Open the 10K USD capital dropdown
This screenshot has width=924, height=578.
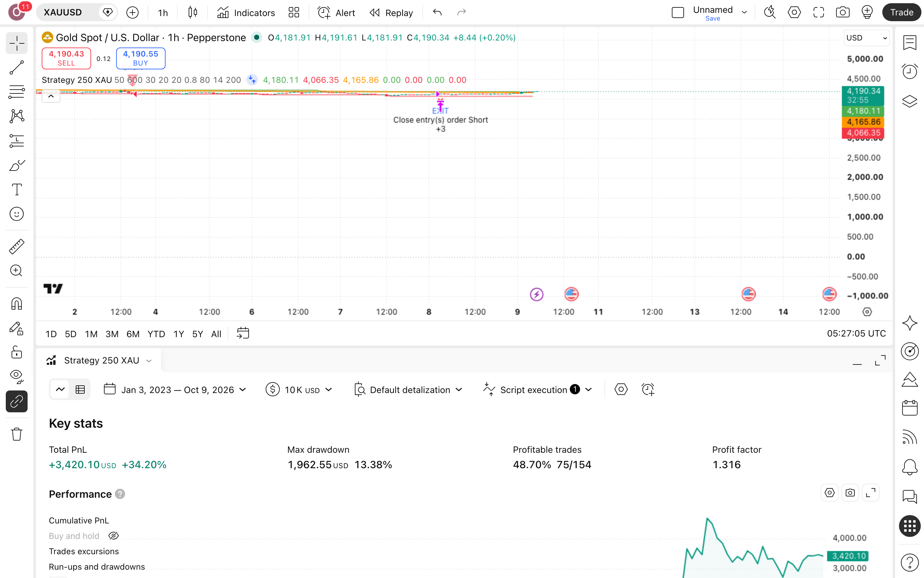tap(299, 390)
